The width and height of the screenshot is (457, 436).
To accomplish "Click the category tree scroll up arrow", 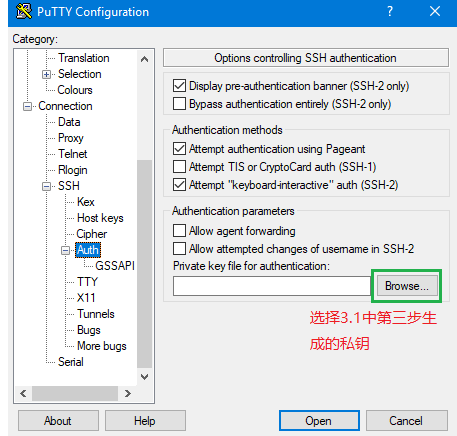I will (144, 59).
